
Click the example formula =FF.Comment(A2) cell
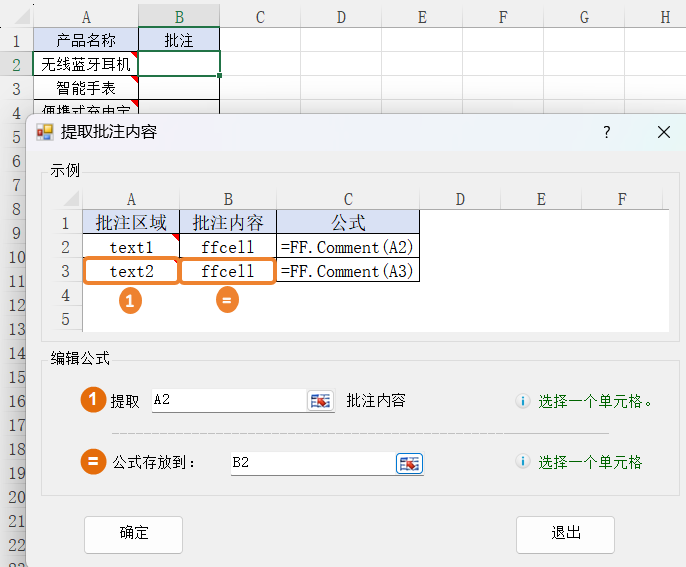point(347,247)
